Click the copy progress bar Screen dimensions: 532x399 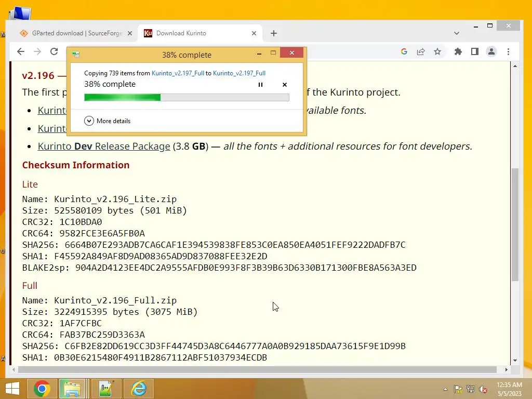(187, 98)
